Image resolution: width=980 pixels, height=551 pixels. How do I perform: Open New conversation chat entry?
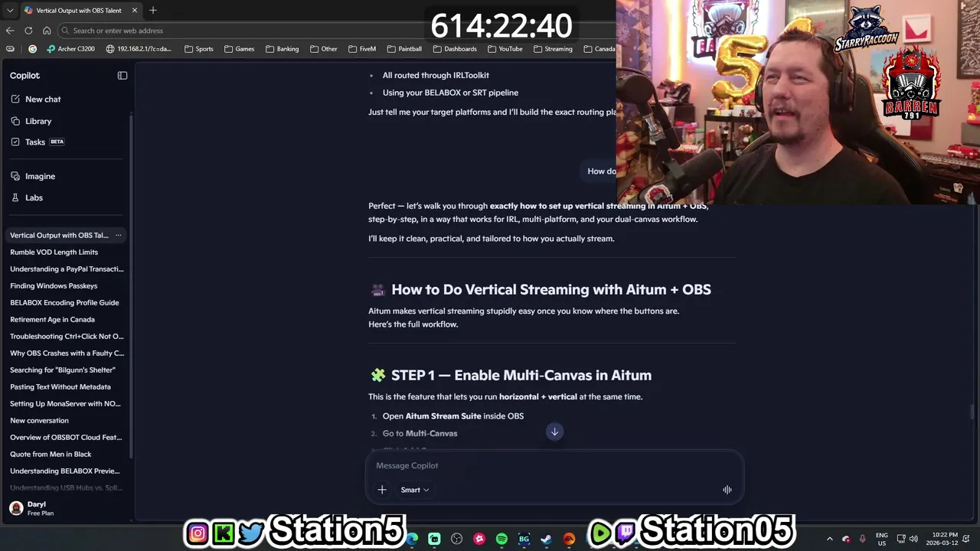39,420
